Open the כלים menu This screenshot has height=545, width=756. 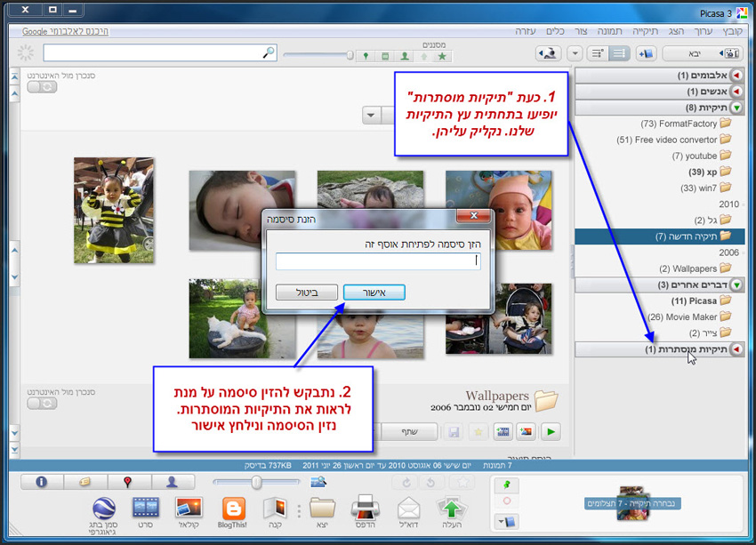[555, 31]
